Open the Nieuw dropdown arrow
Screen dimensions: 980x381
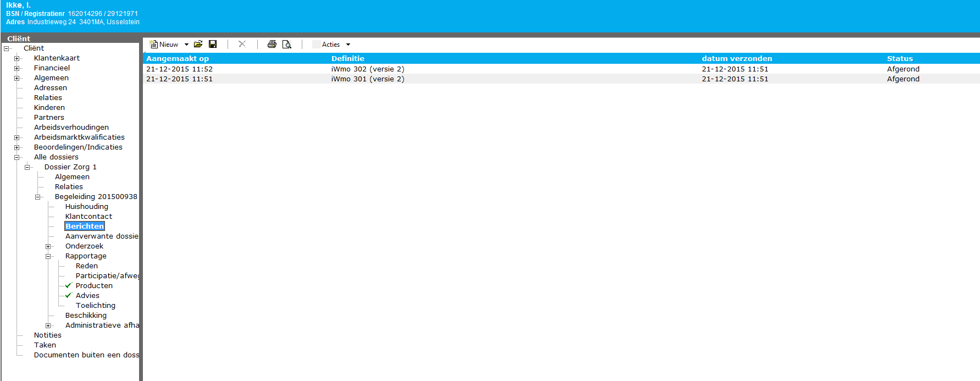[x=186, y=45]
